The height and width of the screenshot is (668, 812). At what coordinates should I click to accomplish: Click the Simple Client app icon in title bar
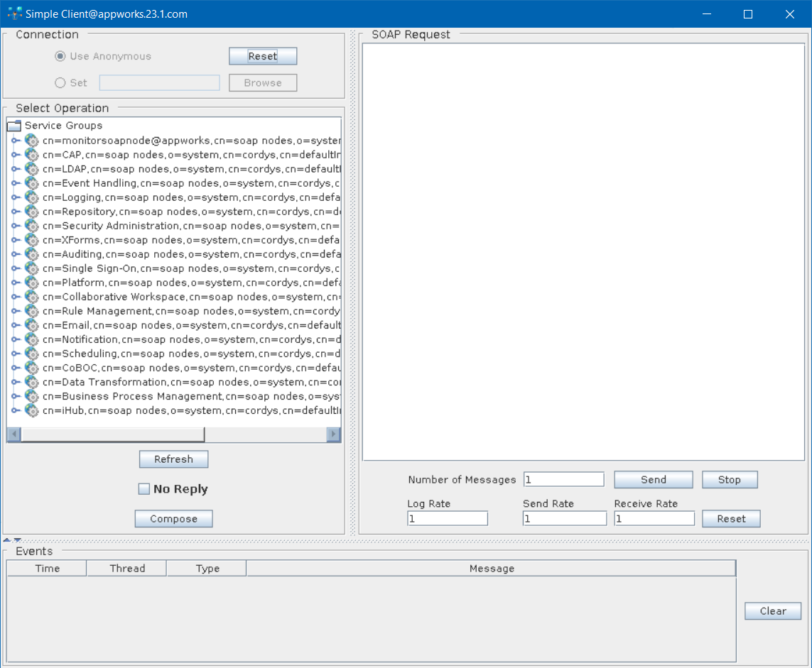[x=14, y=13]
